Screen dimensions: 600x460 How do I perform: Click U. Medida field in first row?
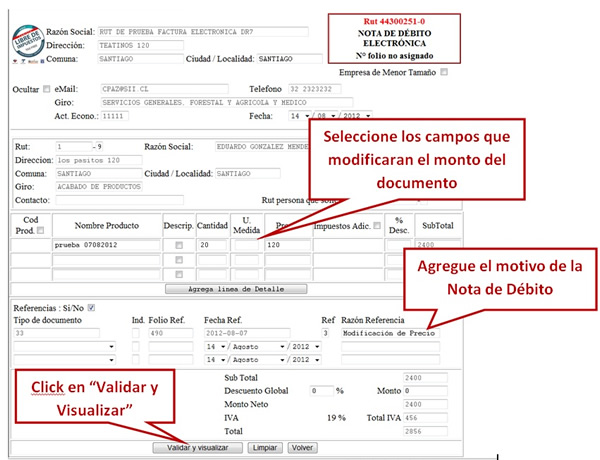click(247, 245)
